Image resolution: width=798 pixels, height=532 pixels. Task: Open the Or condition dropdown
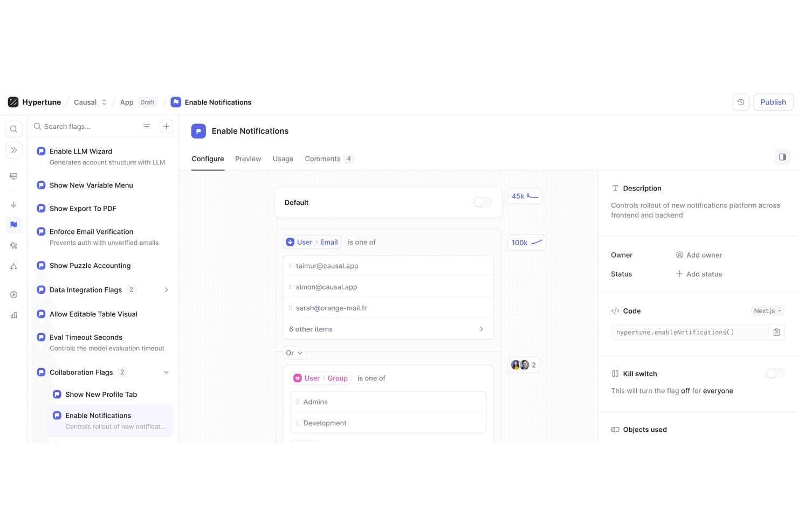[294, 353]
